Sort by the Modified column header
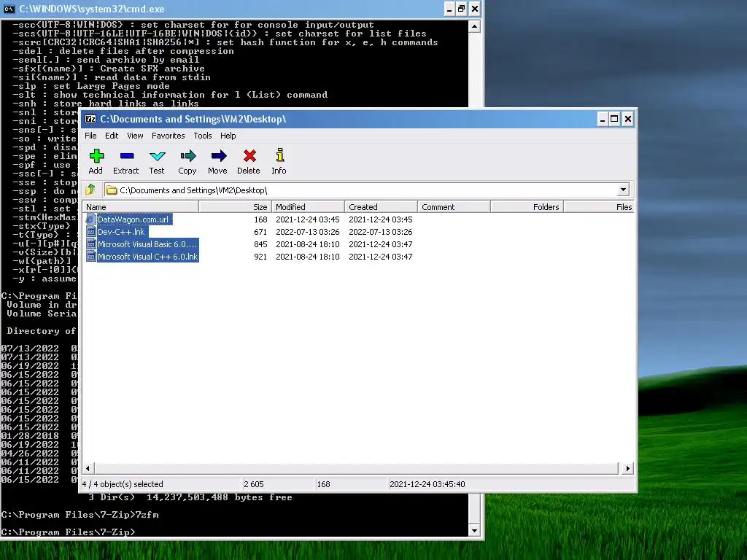Image resolution: width=747 pixels, height=560 pixels. 309,206
